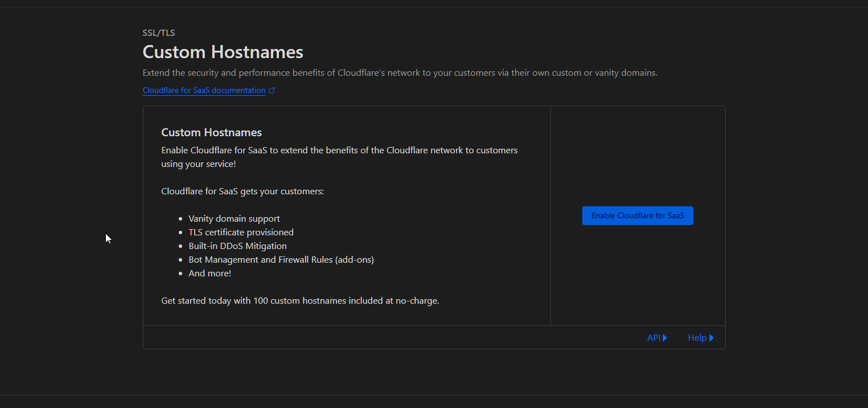Expand the API section in card footer
The image size is (868, 408).
(x=653, y=338)
